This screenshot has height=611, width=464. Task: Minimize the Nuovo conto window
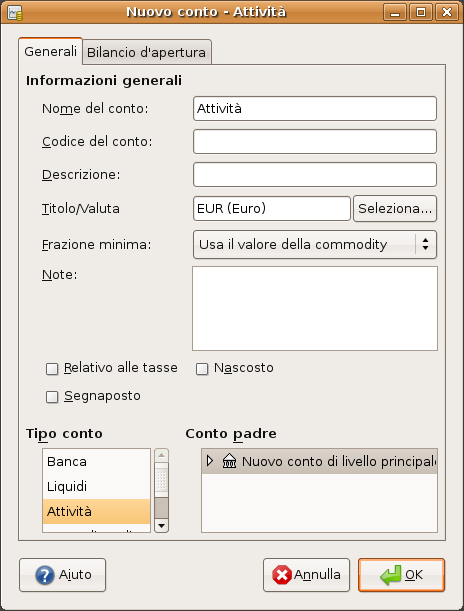pyautogui.click(x=395, y=12)
